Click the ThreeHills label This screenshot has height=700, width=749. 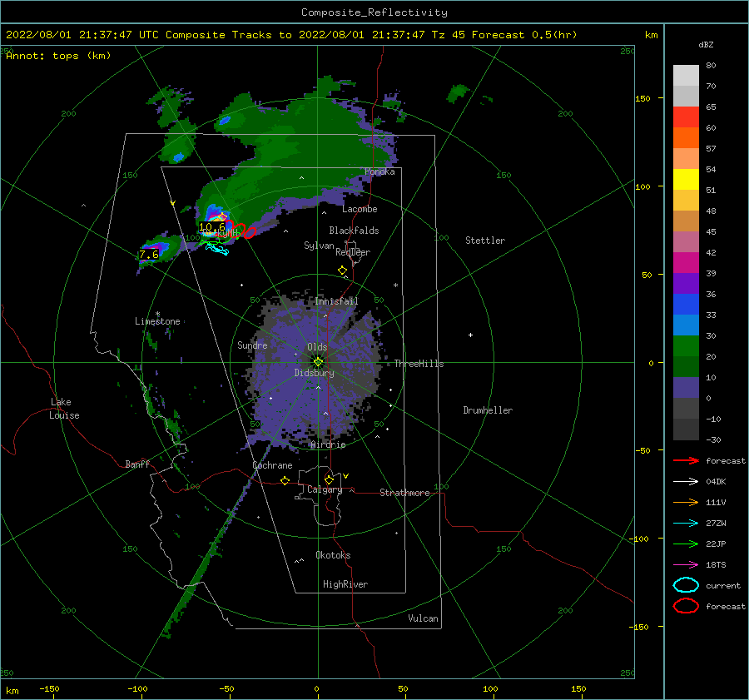(419, 364)
